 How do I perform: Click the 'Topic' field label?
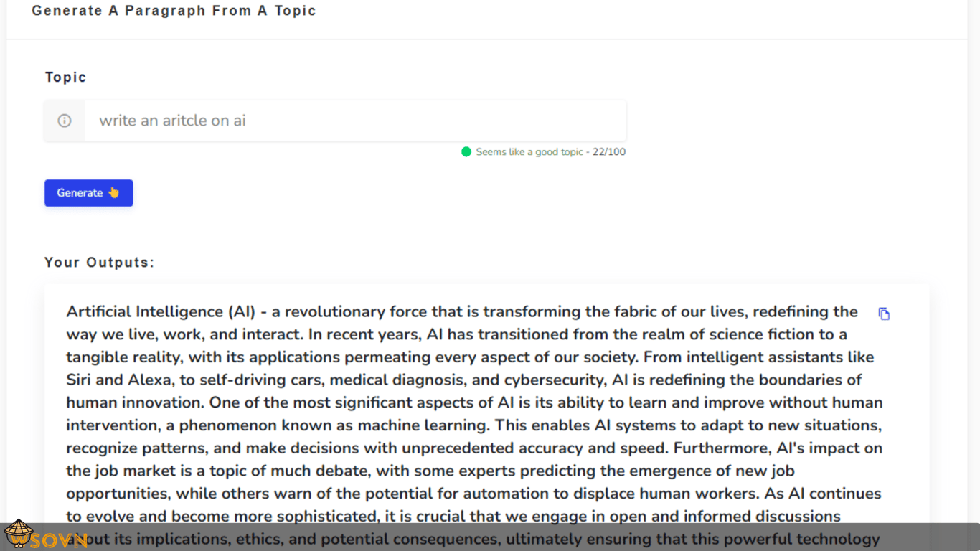tap(65, 77)
